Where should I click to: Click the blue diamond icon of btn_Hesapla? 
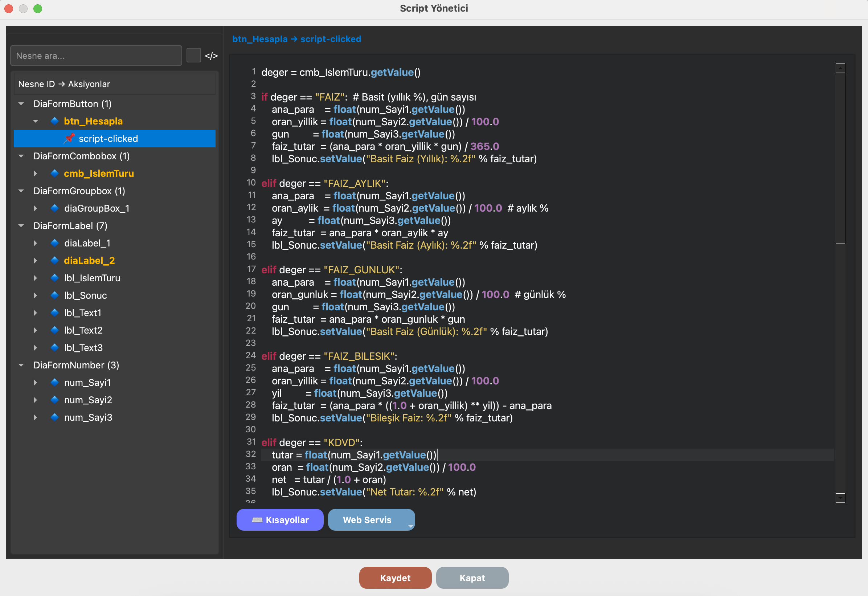pos(54,121)
